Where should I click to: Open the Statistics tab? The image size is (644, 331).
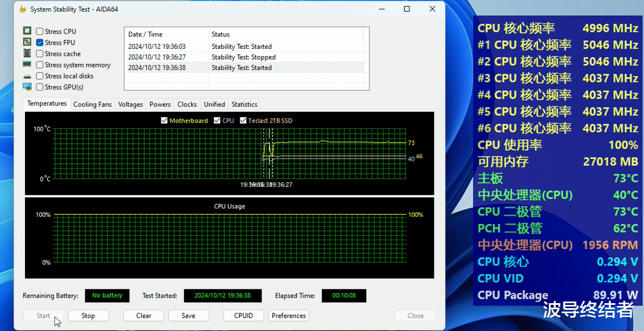tap(244, 105)
